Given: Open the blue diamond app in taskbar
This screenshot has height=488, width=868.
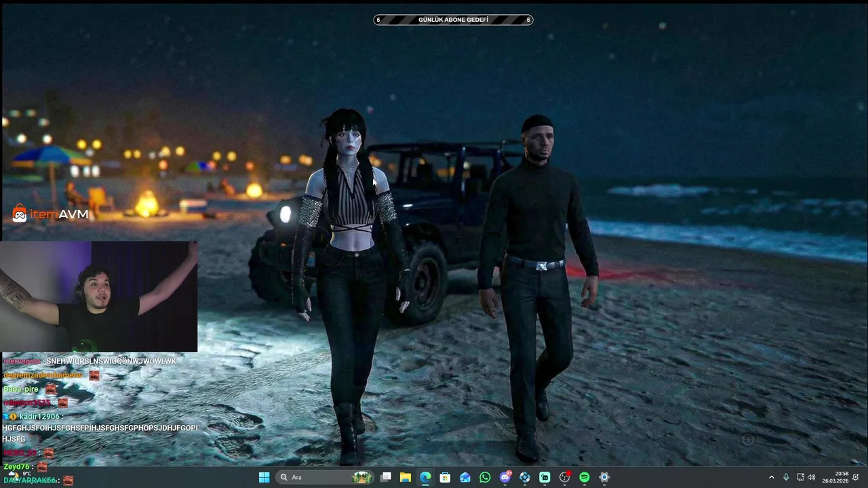Looking at the screenshot, I should pos(525,477).
